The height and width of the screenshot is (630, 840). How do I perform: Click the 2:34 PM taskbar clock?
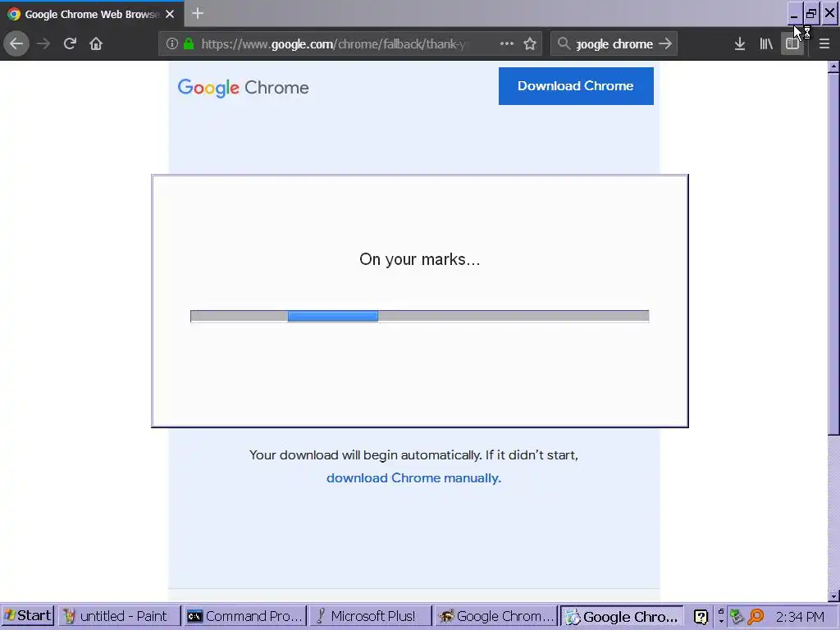[800, 617]
